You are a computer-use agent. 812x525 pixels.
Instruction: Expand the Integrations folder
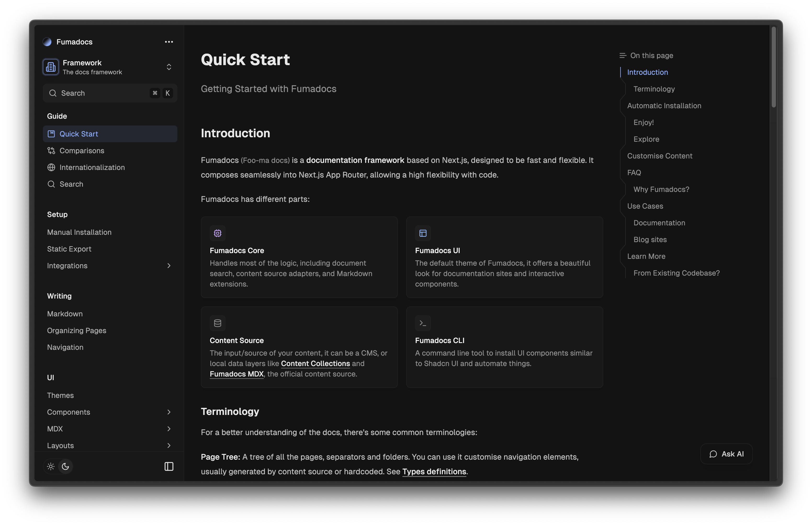169,266
